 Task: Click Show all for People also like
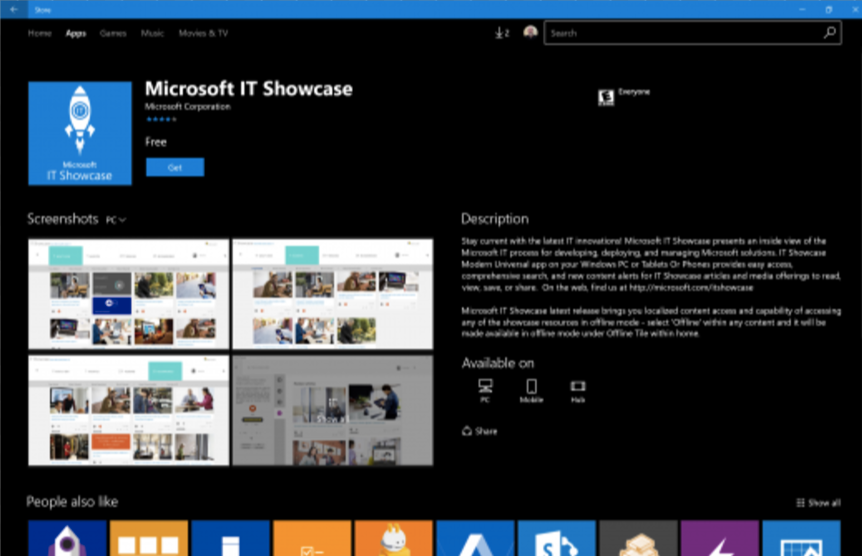[819, 503]
